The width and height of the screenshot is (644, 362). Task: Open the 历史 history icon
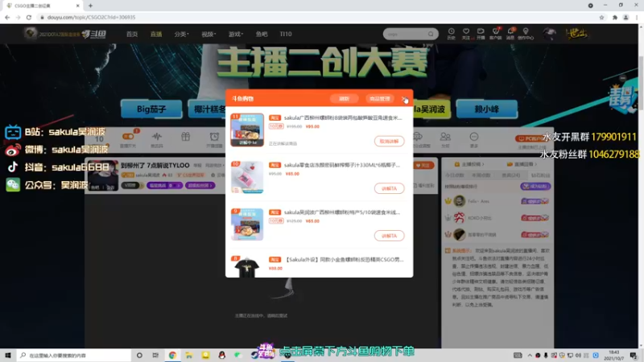[451, 34]
